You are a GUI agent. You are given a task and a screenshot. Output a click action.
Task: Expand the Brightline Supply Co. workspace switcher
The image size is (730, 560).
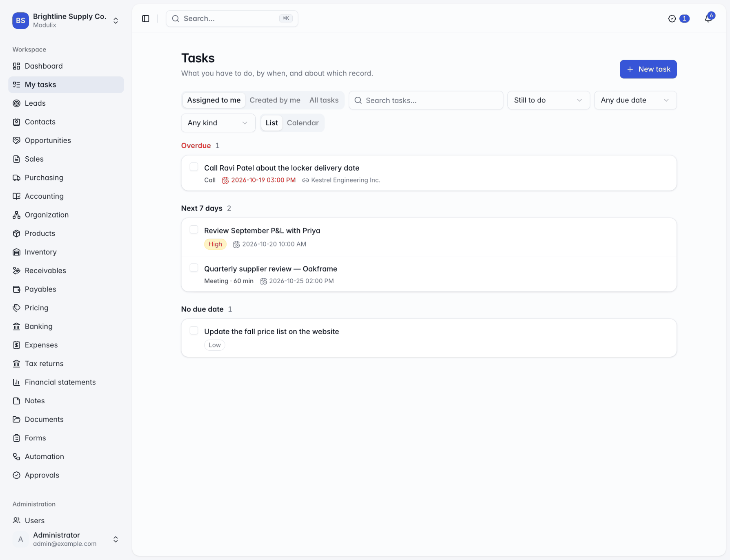click(66, 20)
